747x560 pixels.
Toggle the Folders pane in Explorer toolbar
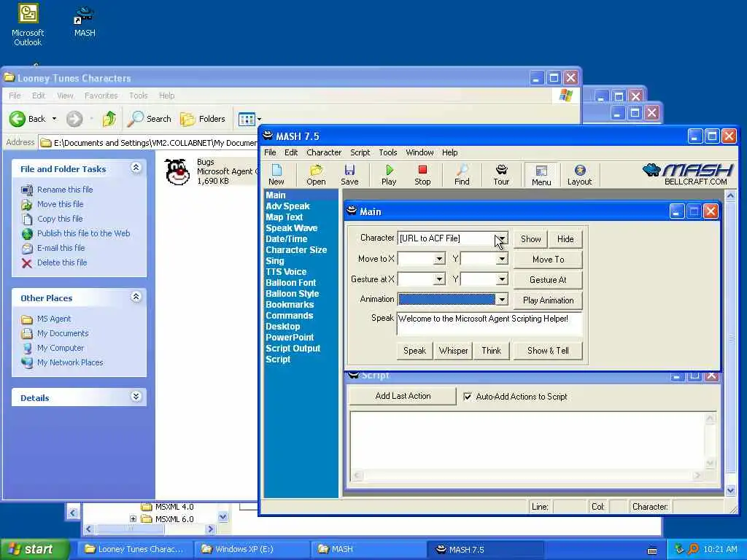click(x=203, y=119)
